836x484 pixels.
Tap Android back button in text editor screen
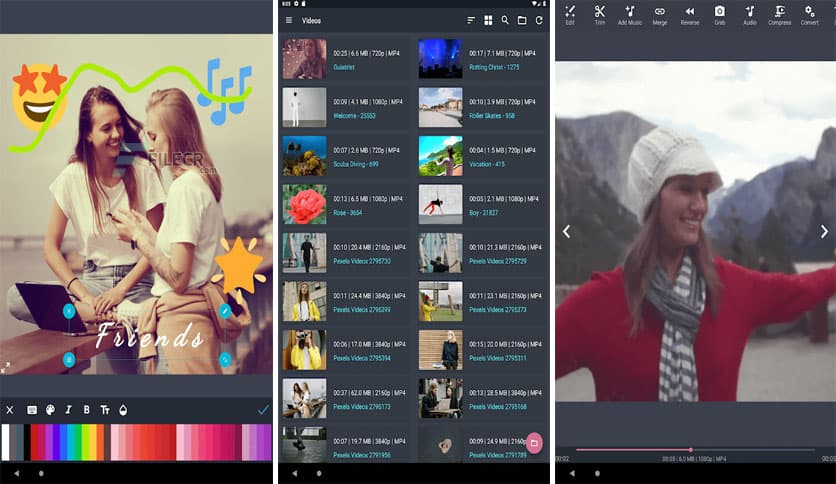pos(17,473)
